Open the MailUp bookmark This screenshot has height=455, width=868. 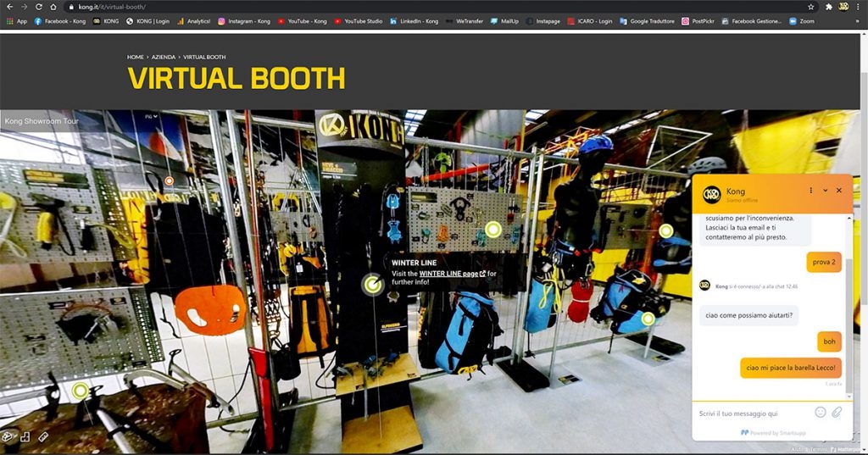504,21
